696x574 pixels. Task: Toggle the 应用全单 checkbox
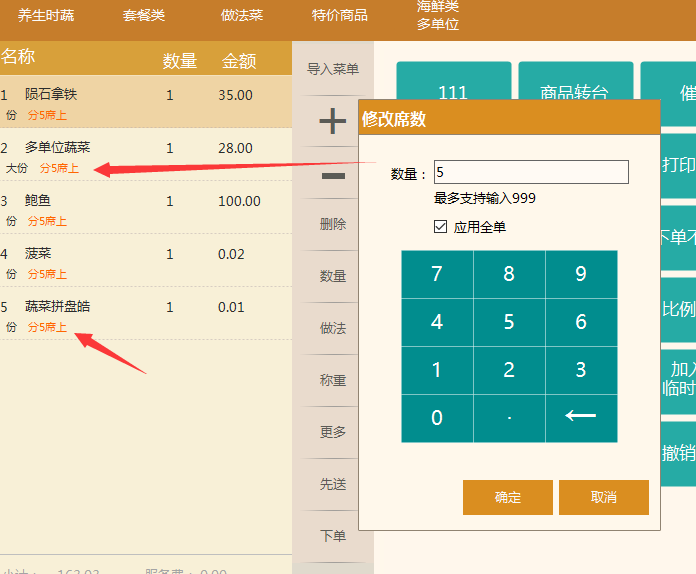pos(440,227)
